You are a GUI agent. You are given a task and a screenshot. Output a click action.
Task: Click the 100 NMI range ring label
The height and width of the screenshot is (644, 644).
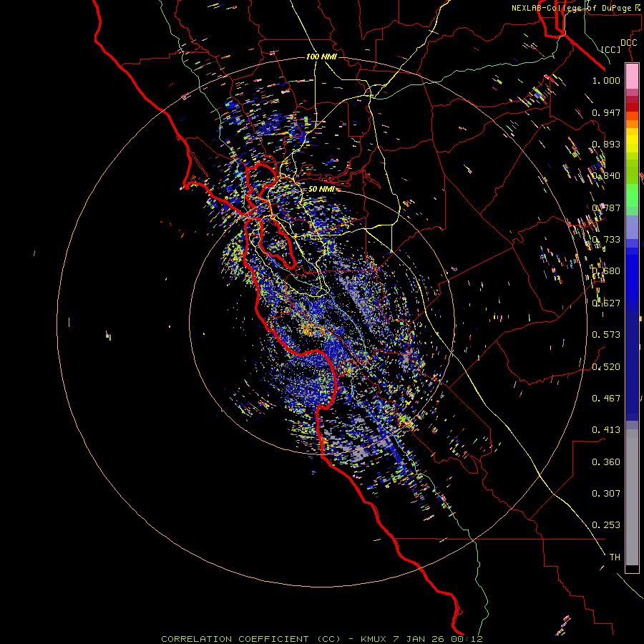click(x=321, y=57)
